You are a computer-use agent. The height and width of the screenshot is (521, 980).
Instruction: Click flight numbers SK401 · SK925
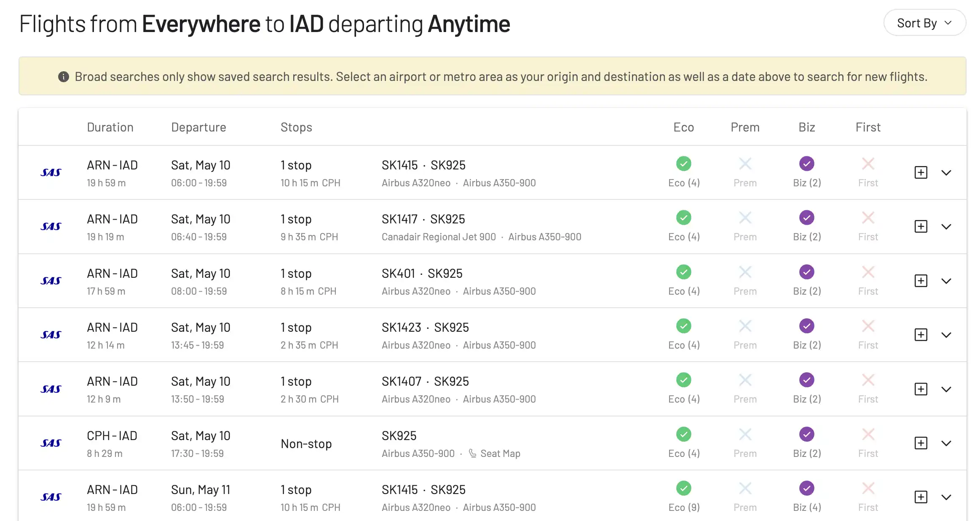[x=422, y=274]
